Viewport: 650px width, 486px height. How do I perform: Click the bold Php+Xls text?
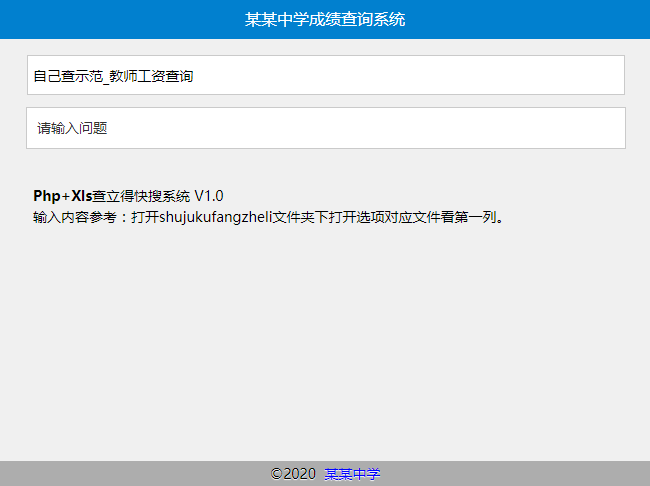point(62,195)
